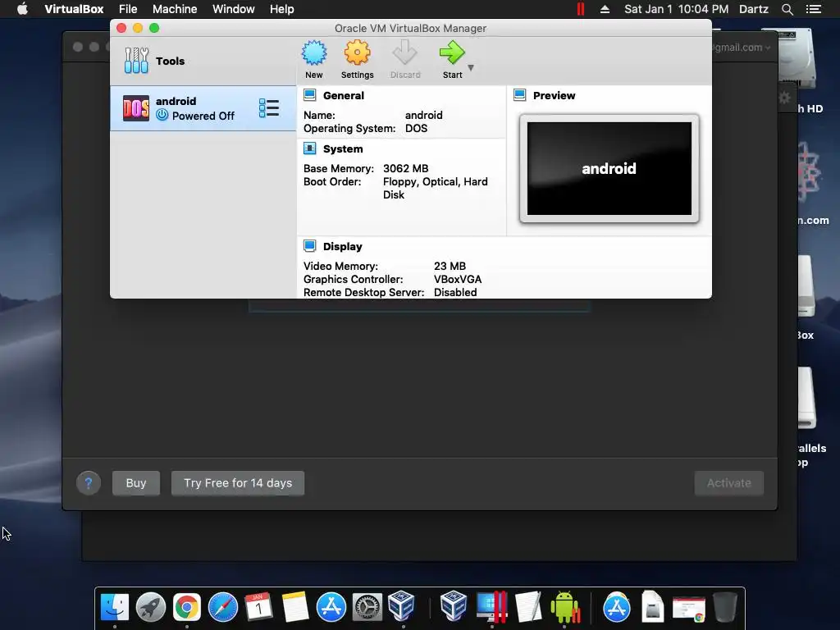
Task: Open Safari compass in the dock
Action: [x=223, y=607]
